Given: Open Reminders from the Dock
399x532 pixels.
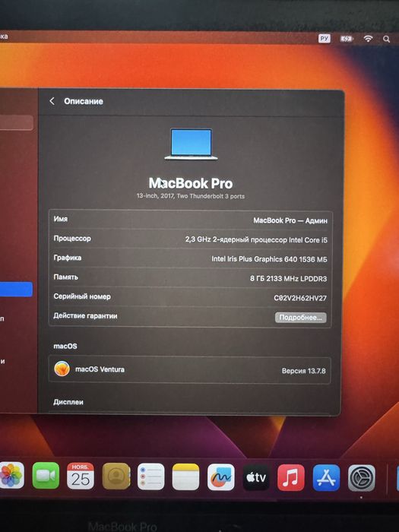Looking at the screenshot, I should (x=151, y=477).
